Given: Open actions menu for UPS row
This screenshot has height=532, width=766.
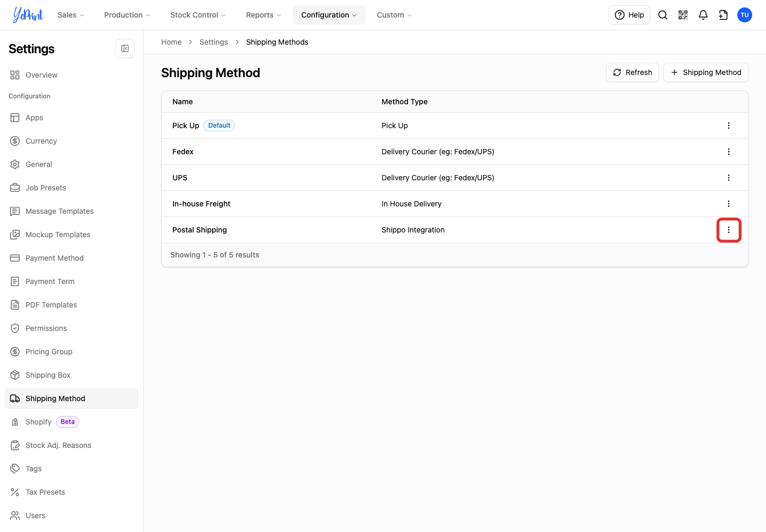Looking at the screenshot, I should tap(729, 178).
